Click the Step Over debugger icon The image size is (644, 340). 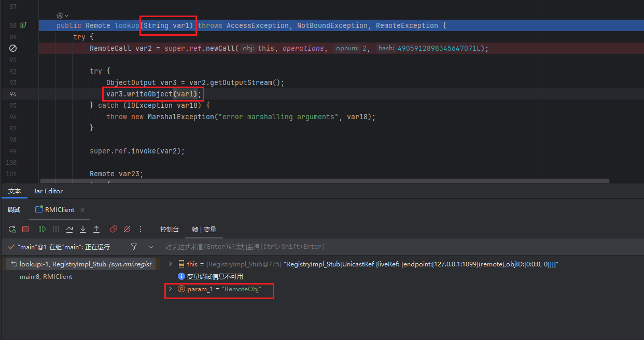click(69, 229)
